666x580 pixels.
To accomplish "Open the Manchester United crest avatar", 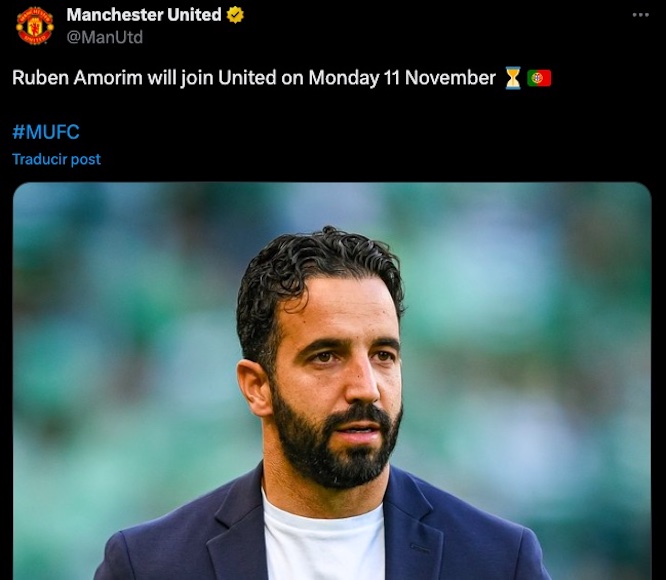I will (34, 25).
